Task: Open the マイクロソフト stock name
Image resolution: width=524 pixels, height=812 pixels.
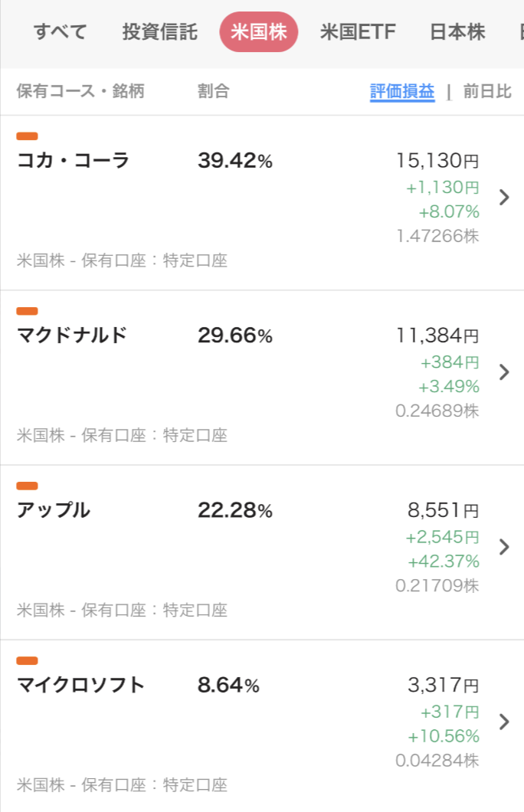Action: [x=80, y=685]
